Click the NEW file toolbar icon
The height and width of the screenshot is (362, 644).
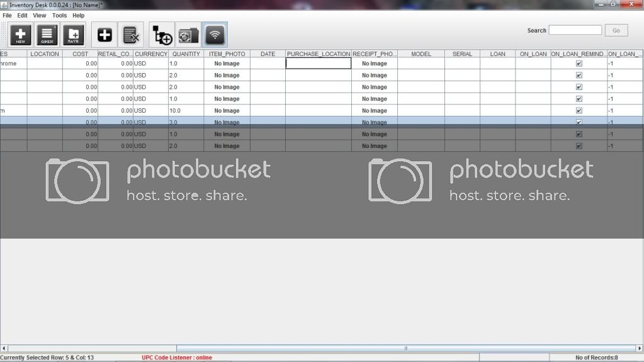pyautogui.click(x=21, y=35)
